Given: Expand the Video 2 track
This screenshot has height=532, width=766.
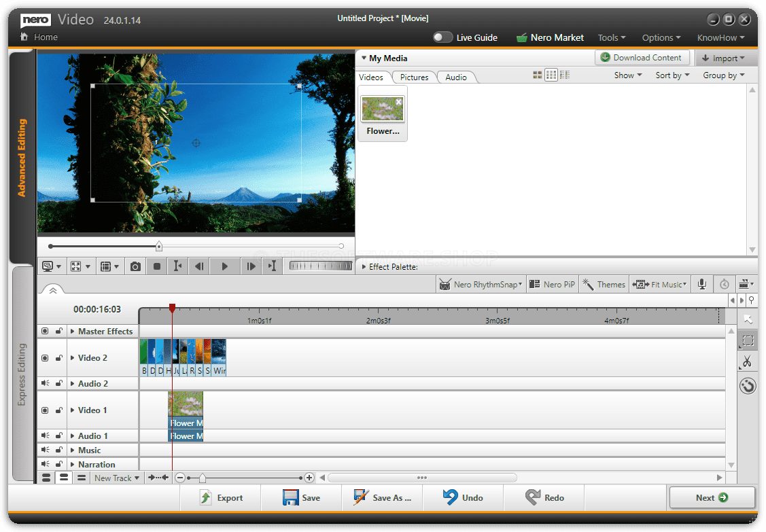Looking at the screenshot, I should pos(72,358).
